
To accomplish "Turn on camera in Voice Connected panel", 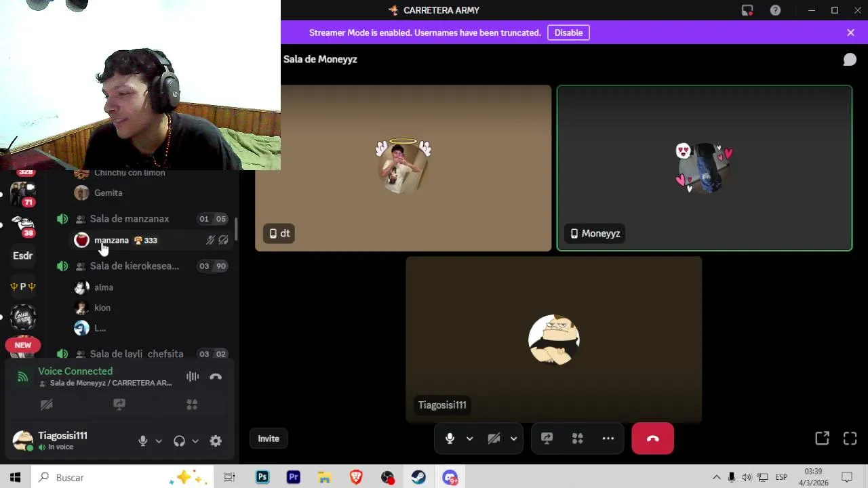I will click(x=47, y=405).
